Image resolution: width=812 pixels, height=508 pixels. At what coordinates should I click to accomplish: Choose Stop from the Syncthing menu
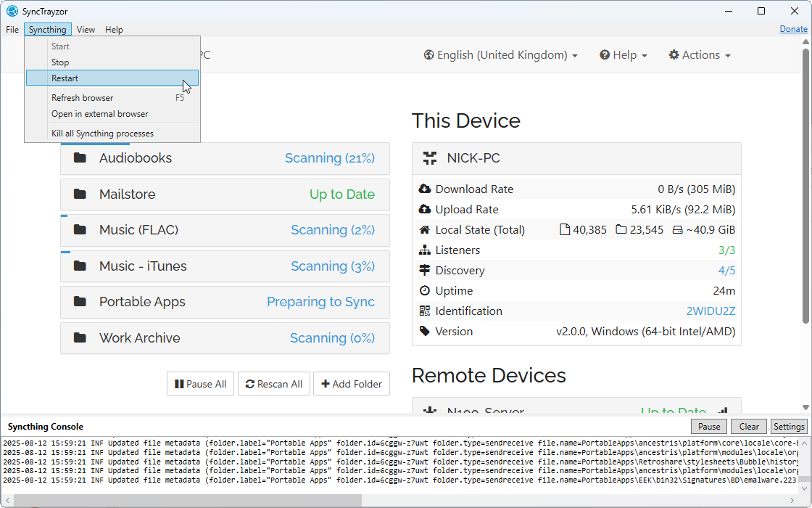(112, 62)
